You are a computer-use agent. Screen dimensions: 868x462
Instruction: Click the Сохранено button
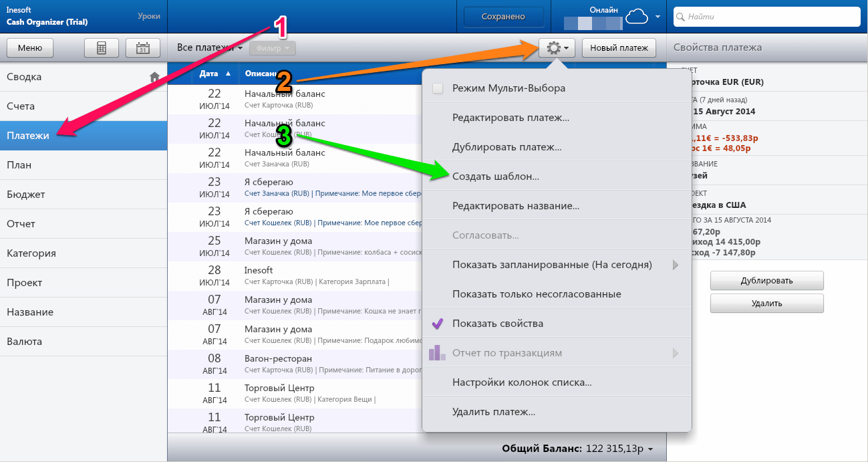point(503,17)
